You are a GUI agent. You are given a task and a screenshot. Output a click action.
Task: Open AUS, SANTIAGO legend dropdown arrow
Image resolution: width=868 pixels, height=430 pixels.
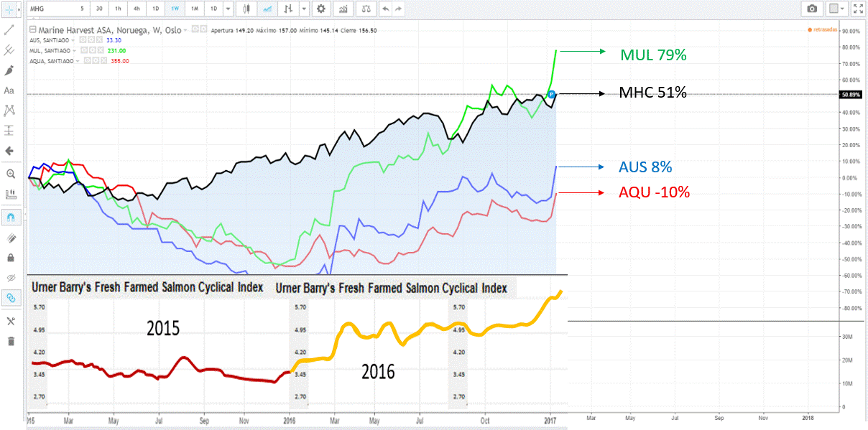click(73, 40)
